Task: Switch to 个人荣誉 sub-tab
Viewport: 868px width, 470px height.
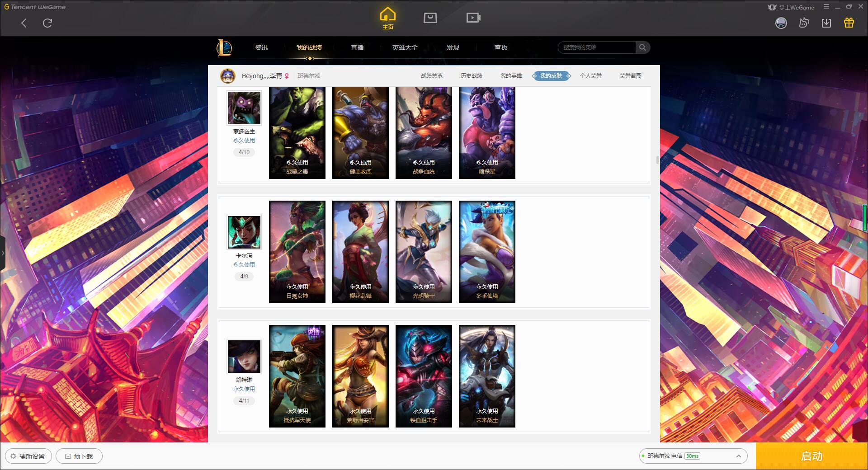Action: 591,76
